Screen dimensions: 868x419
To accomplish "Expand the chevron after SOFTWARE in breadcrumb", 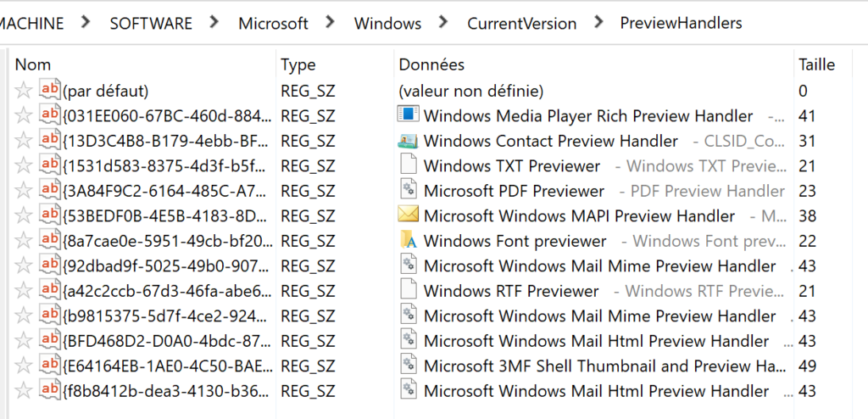I will pyautogui.click(x=214, y=22).
